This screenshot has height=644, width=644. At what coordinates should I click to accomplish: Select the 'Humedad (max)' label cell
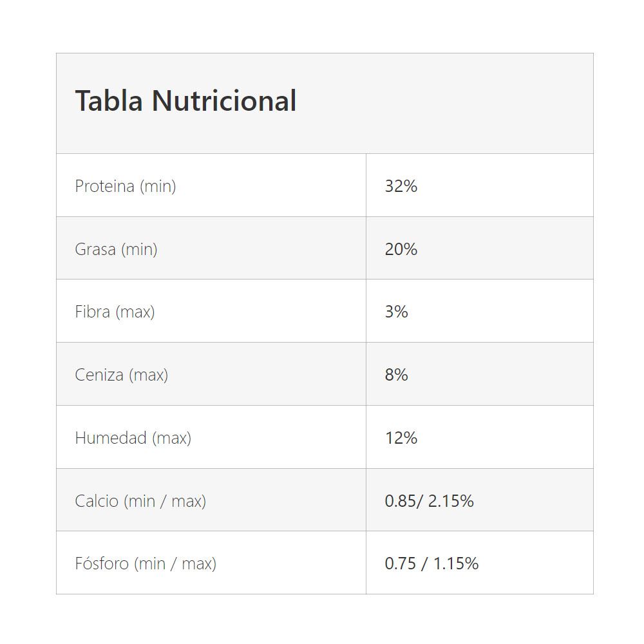coord(133,438)
